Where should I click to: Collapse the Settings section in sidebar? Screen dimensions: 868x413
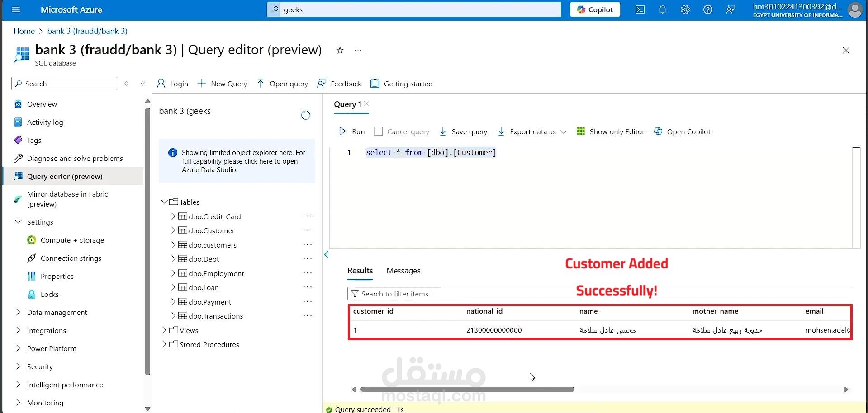tap(19, 222)
